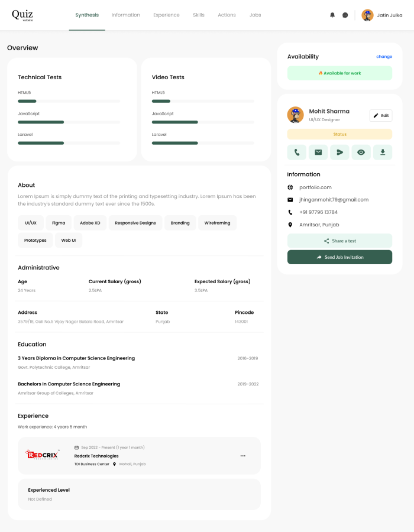
Task: Click the yellow Status bar
Action: [x=339, y=134]
